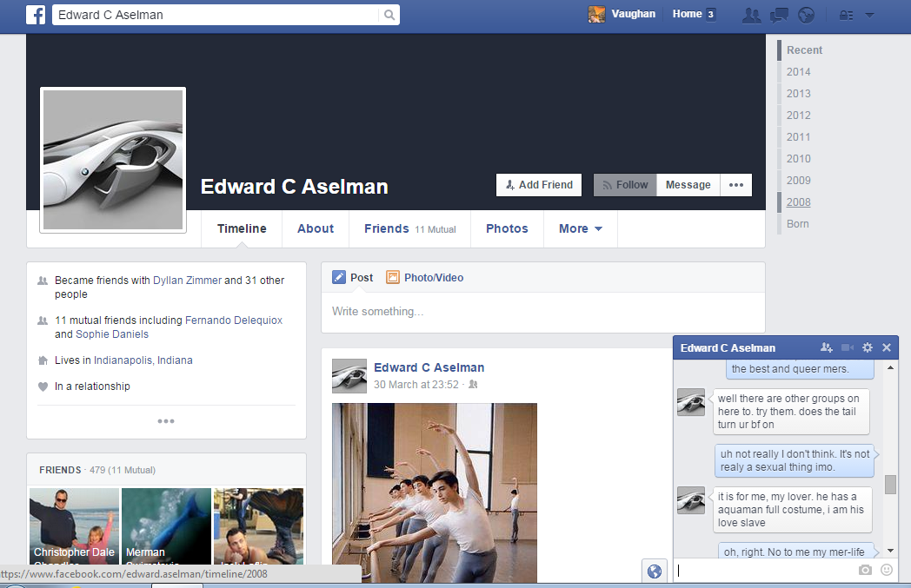Open the friend requests icon
This screenshot has width=911, height=588.
tap(751, 15)
